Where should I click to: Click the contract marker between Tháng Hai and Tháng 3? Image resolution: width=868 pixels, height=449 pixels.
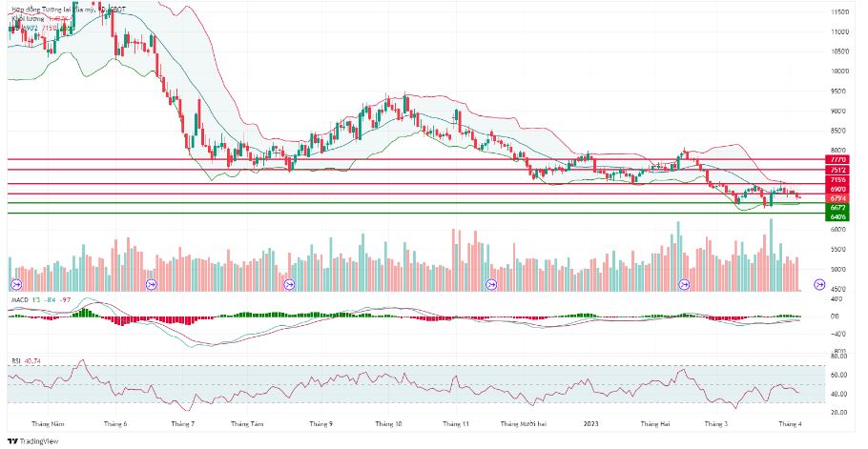684,284
